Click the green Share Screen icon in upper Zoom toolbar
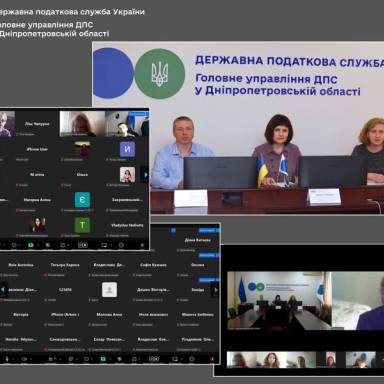 (31, 245)
